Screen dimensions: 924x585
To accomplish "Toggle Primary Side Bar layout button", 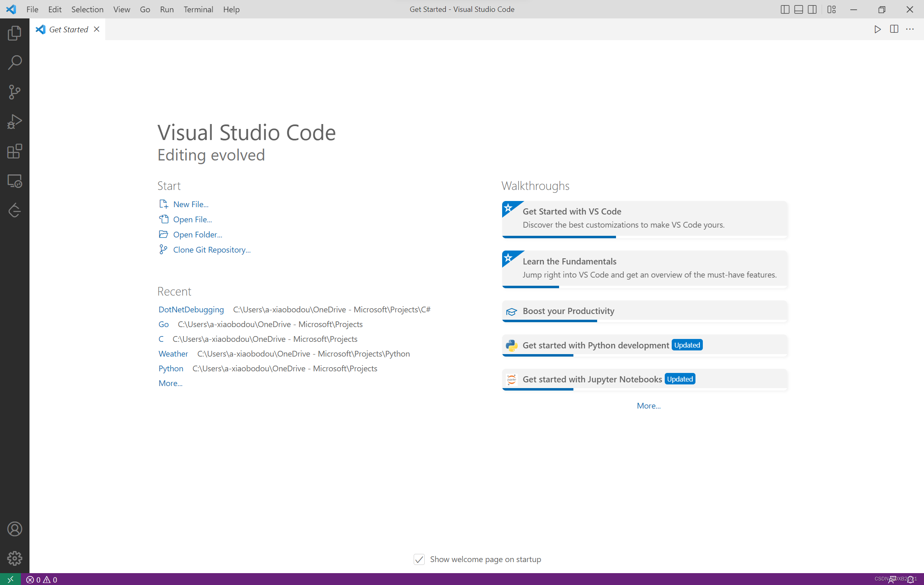I will [785, 9].
